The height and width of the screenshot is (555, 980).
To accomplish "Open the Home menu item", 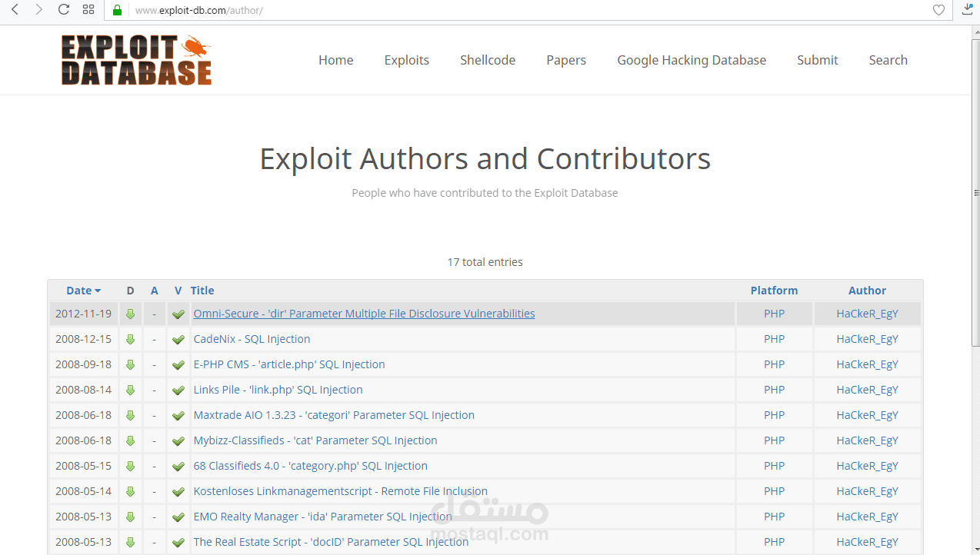I will (x=336, y=60).
